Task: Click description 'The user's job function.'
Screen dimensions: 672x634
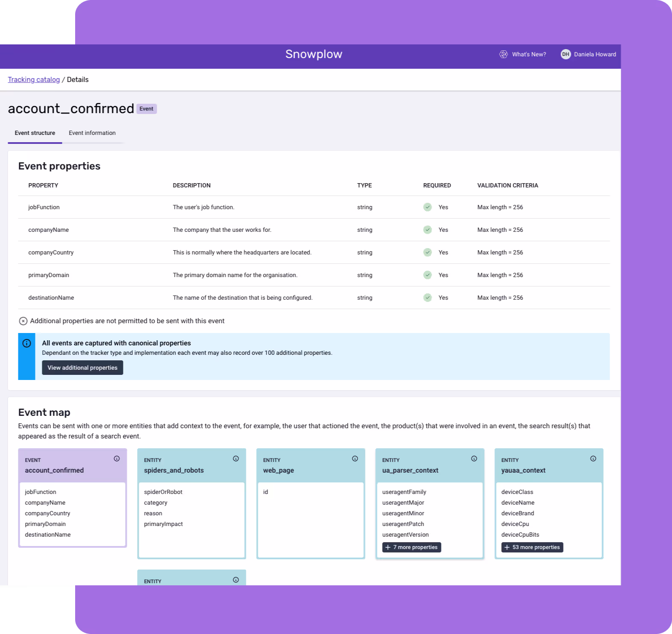Action: 204,207
